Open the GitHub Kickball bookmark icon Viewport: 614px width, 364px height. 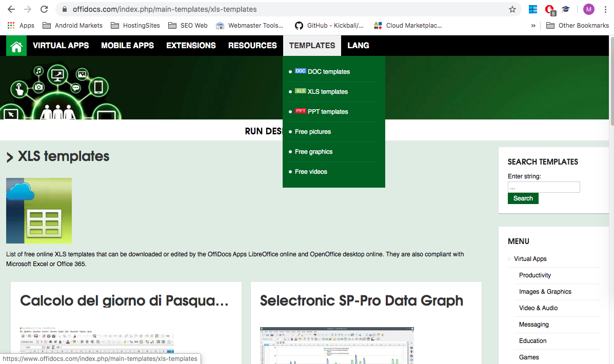click(x=298, y=25)
